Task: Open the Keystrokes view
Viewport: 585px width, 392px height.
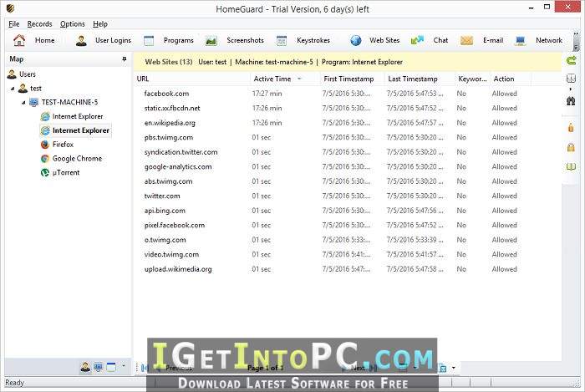Action: (x=303, y=40)
